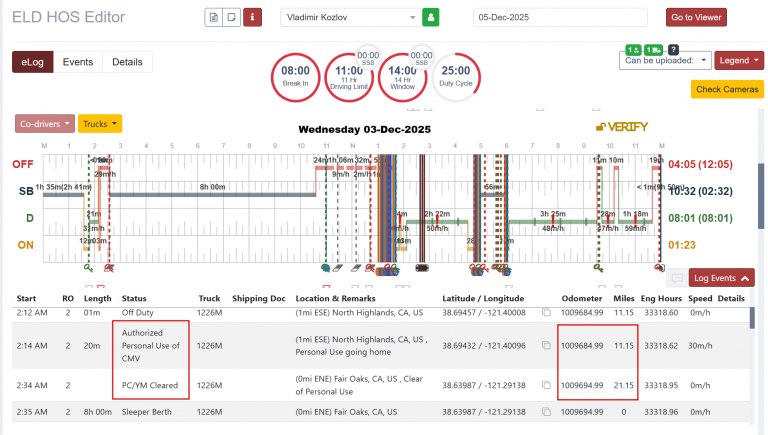Click the Go to Viewer button
Viewport: 768px width, 435px height.
coord(696,17)
